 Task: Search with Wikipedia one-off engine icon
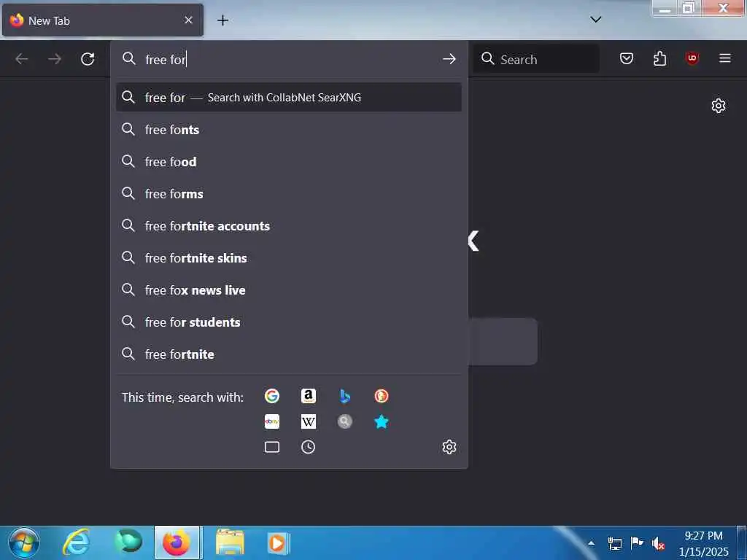[x=309, y=421]
